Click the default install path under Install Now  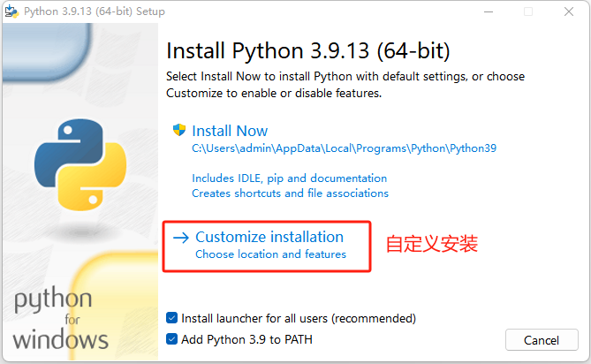(x=344, y=148)
